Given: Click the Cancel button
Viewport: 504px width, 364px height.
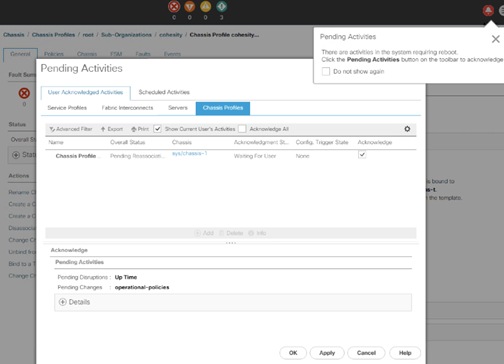Looking at the screenshot, I should 366,353.
